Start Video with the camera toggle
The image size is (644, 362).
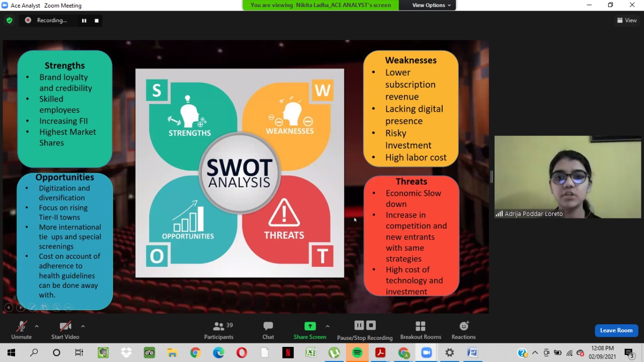tap(65, 330)
